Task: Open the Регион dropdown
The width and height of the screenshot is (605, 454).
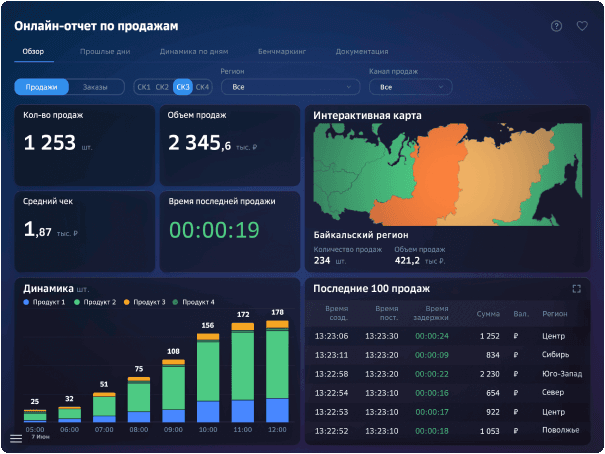Action: pyautogui.click(x=291, y=87)
